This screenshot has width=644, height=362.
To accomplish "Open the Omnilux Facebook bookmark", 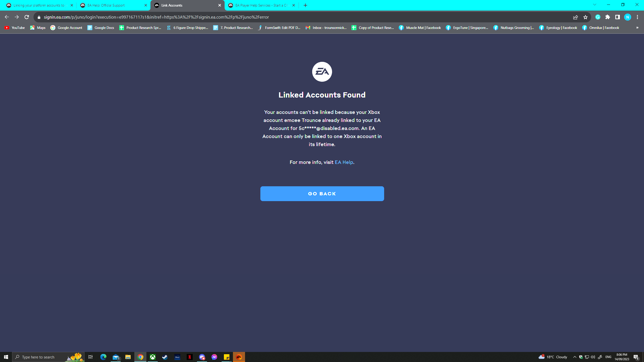I will click(x=601, y=28).
